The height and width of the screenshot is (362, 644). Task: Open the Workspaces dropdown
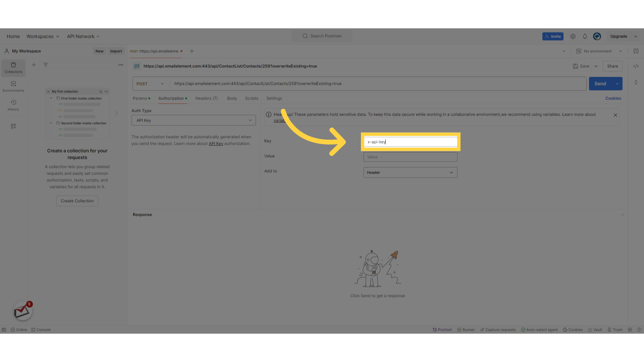pos(43,37)
